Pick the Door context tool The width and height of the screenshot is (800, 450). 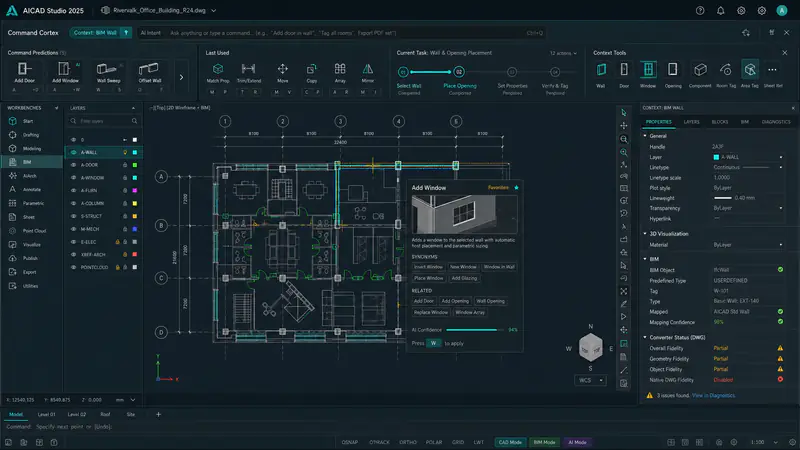624,74
